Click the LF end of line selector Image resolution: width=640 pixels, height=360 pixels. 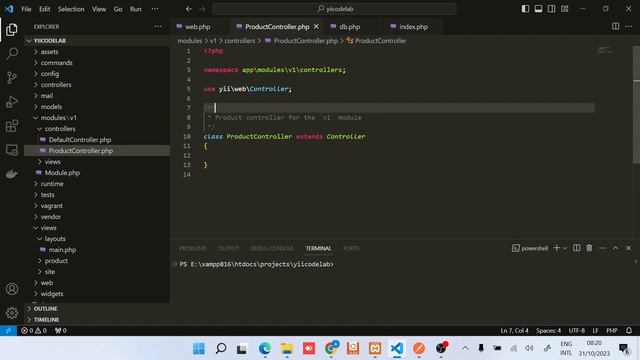pyautogui.click(x=595, y=331)
